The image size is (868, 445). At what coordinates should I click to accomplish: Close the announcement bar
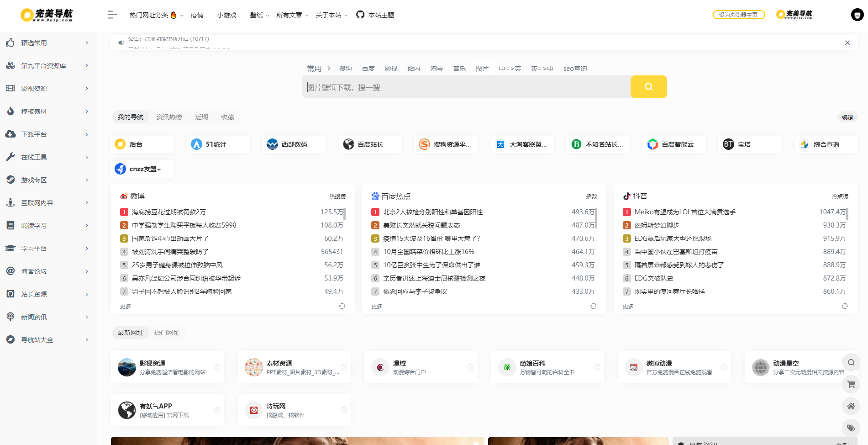847,43
